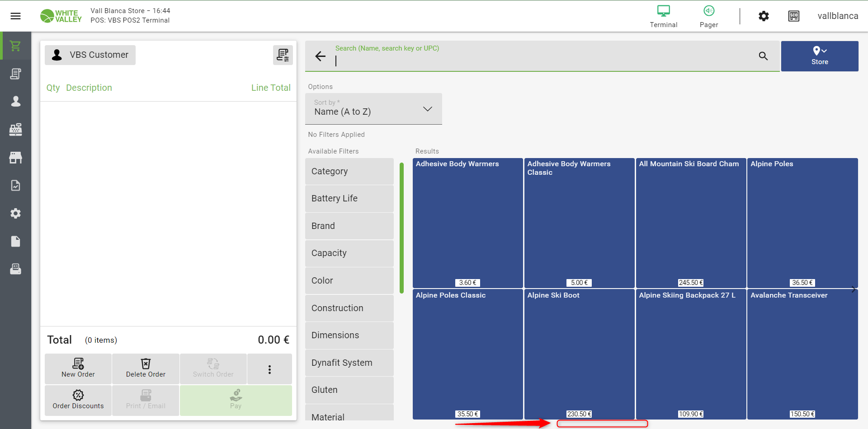Click Delete Order
868x429 pixels.
tap(146, 368)
